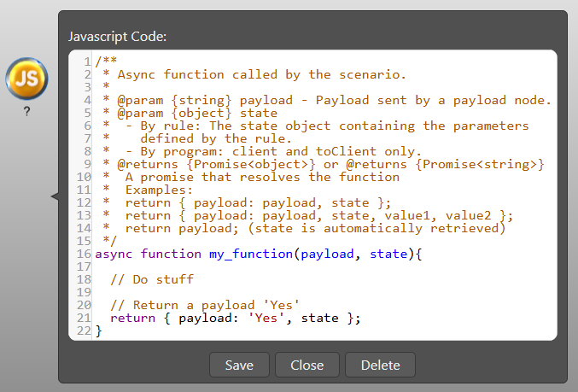Click the empty line 17 in editor

pos(324,266)
